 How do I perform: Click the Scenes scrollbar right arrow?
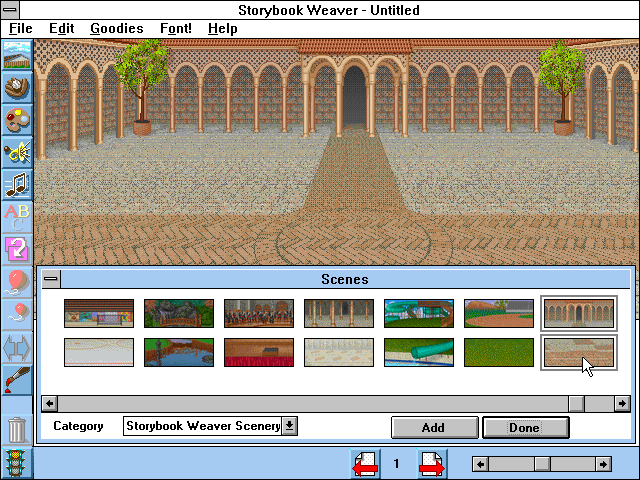click(x=622, y=404)
